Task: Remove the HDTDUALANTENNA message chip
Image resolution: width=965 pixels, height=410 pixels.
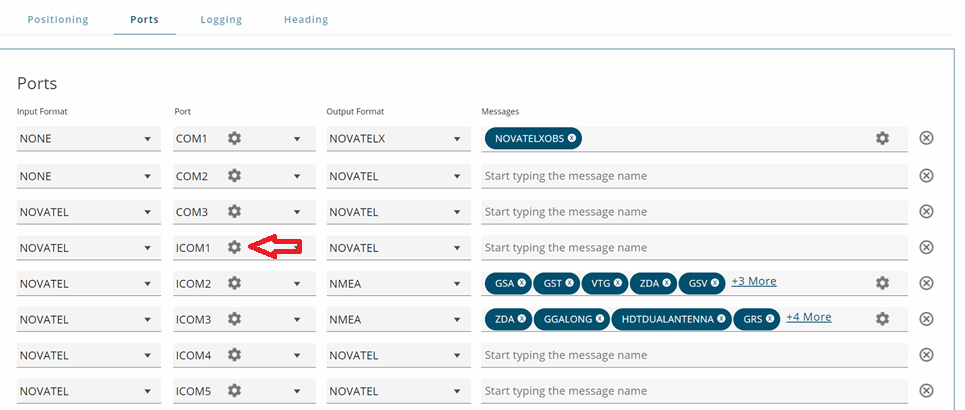Action: [721, 319]
